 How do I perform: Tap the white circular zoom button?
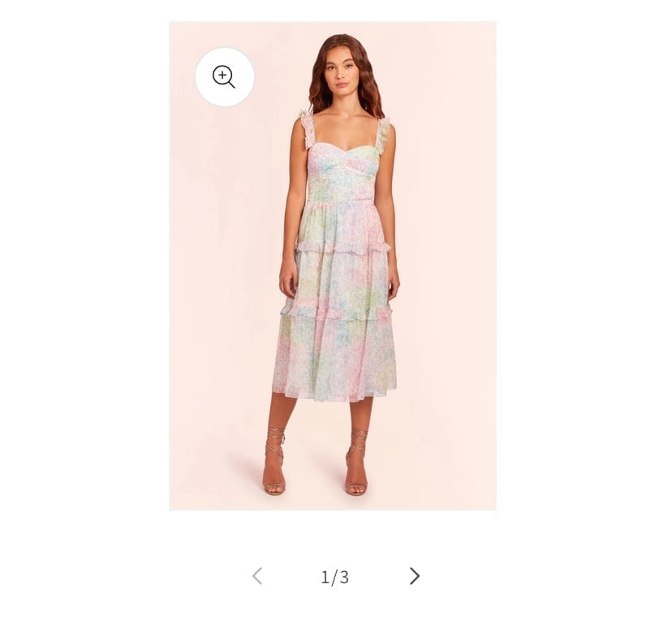[225, 77]
